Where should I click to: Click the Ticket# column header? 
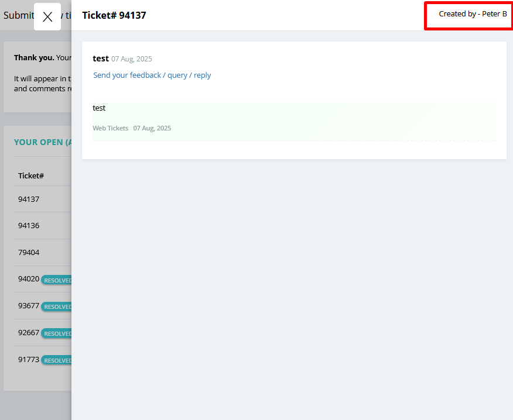[x=31, y=176]
